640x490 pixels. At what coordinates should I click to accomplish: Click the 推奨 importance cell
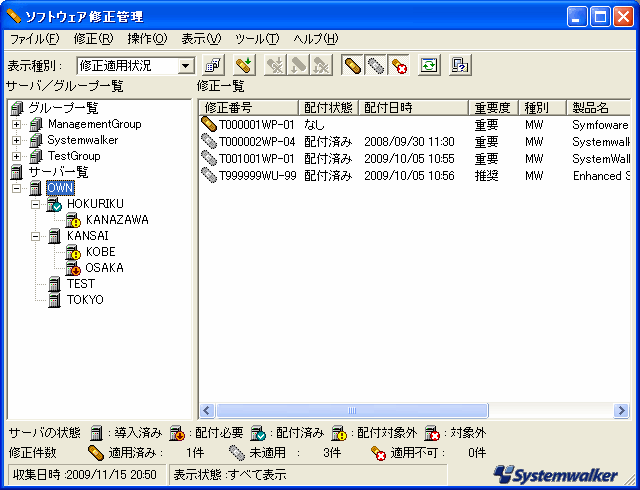487,176
